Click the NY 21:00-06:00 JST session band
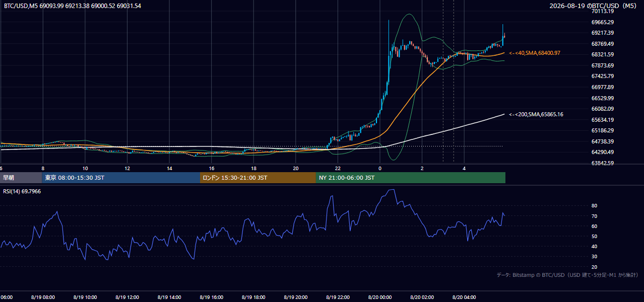The image size is (644, 302). 411,178
